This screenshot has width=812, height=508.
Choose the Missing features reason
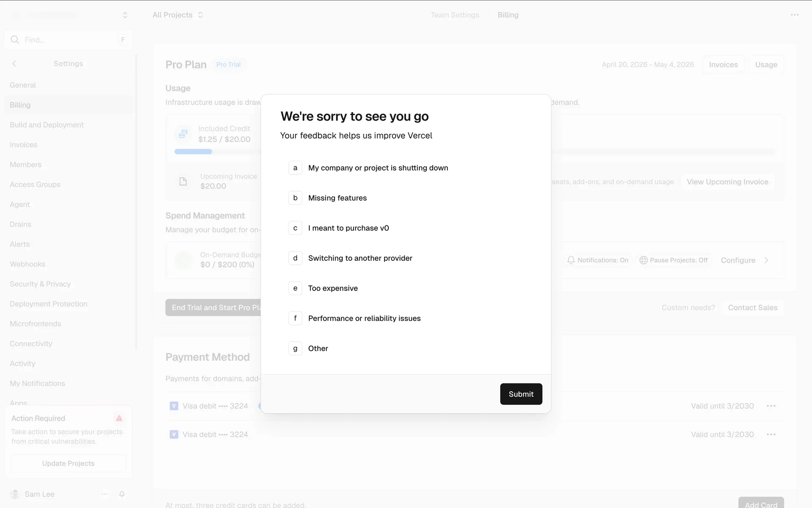(x=406, y=198)
